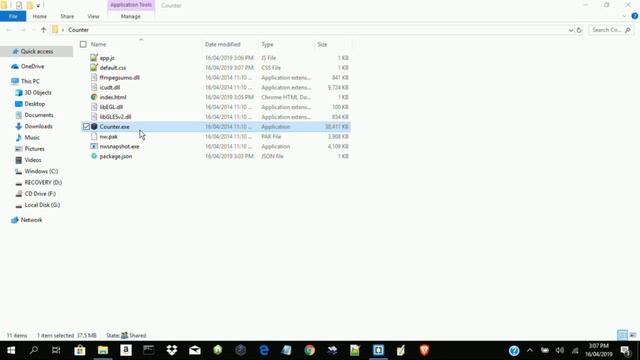The width and height of the screenshot is (640, 360).
Task: Sort by the Type column header
Action: (267, 44)
